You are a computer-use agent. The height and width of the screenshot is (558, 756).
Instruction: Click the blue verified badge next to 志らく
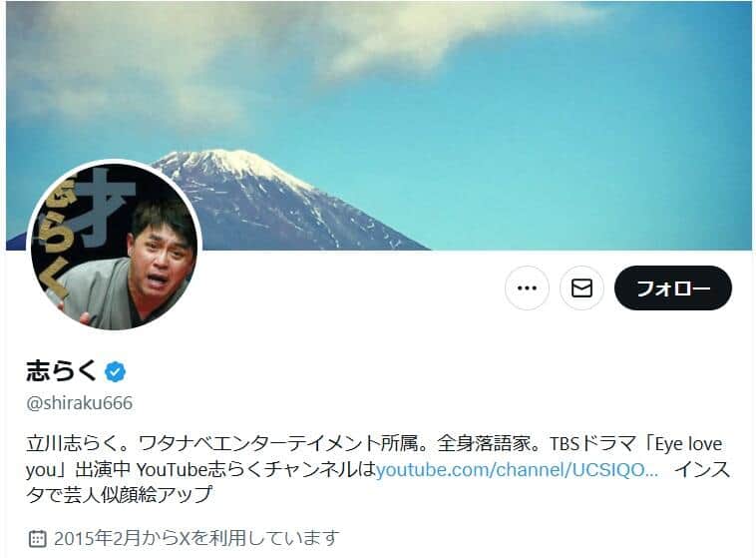116,371
